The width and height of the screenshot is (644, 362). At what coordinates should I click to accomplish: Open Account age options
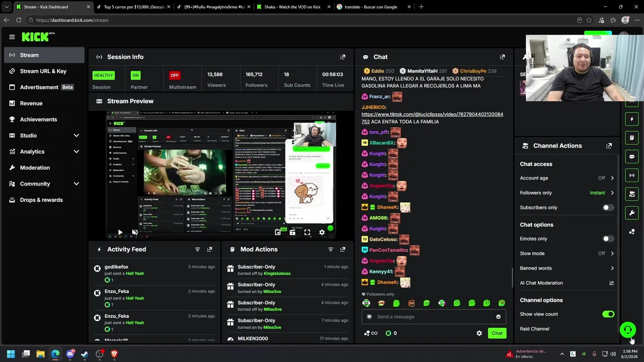pos(567,178)
